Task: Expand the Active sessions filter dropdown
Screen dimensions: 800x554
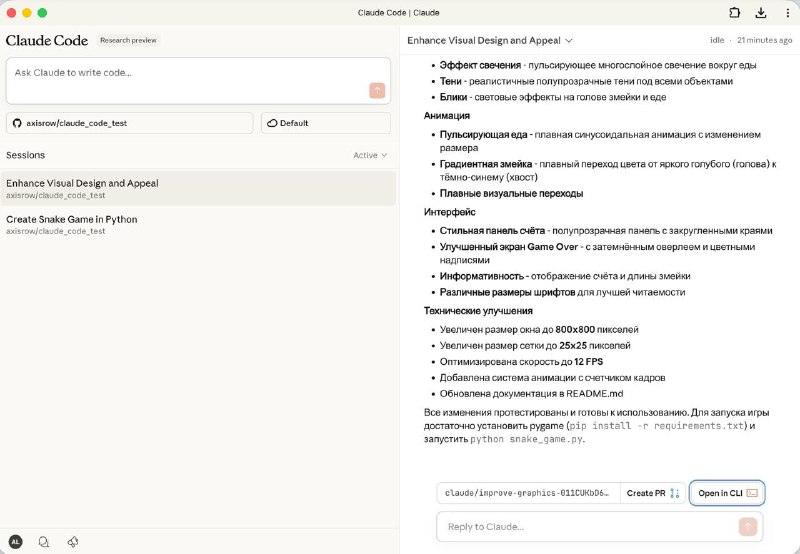Action: click(x=370, y=155)
